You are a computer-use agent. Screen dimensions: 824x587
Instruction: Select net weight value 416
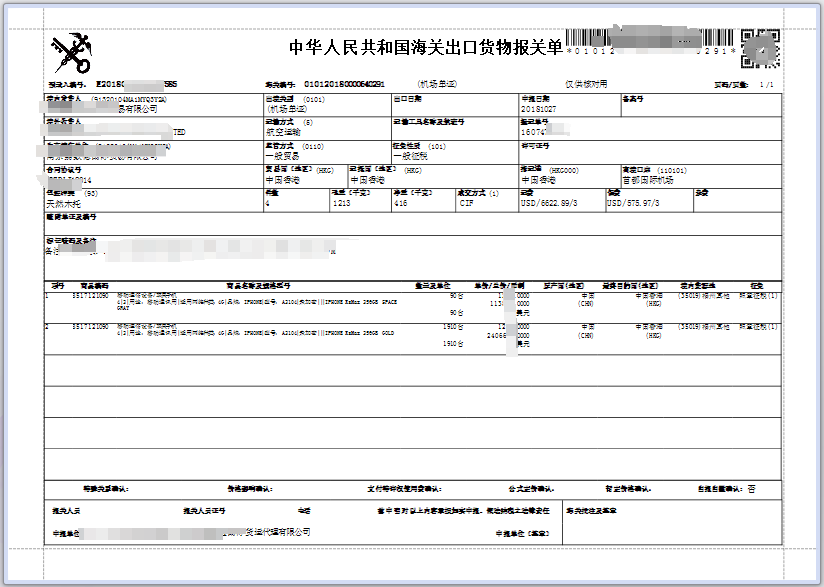click(400, 203)
